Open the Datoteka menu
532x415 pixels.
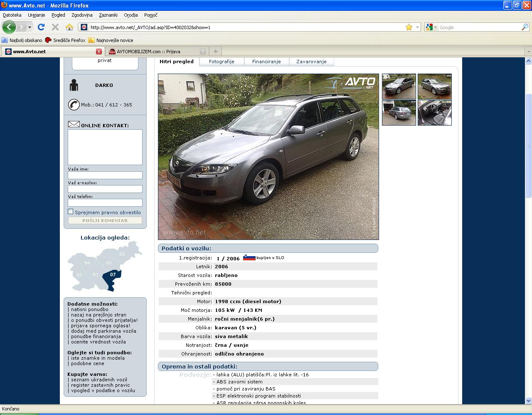pos(12,15)
